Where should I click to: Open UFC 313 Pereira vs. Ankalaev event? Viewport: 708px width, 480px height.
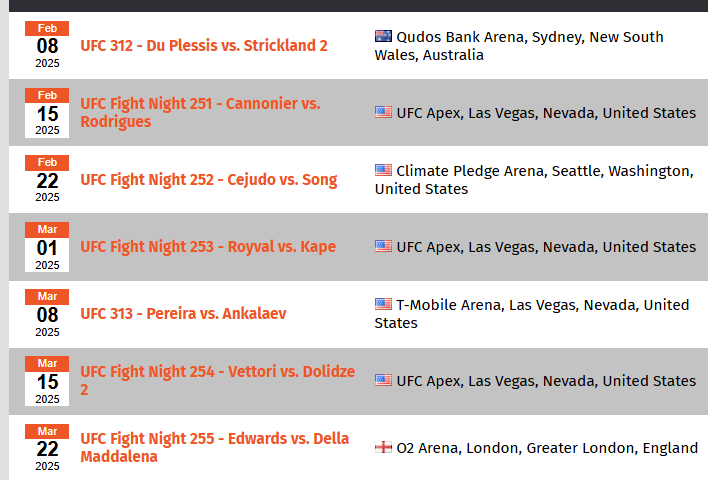183,314
